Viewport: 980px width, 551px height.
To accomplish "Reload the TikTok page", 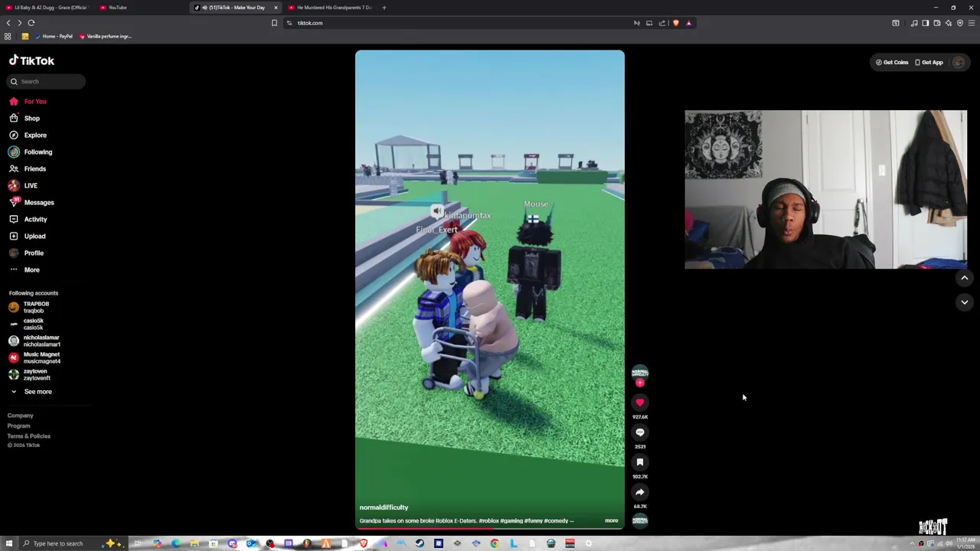I will point(31,23).
